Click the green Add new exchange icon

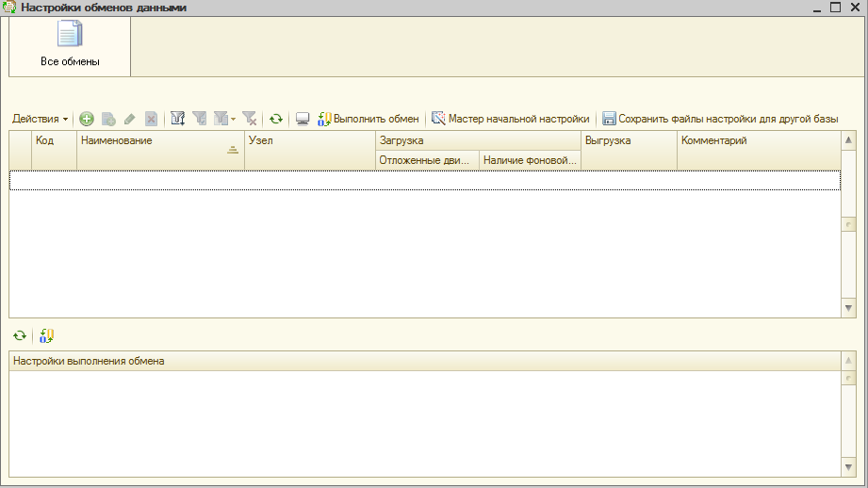(87, 119)
